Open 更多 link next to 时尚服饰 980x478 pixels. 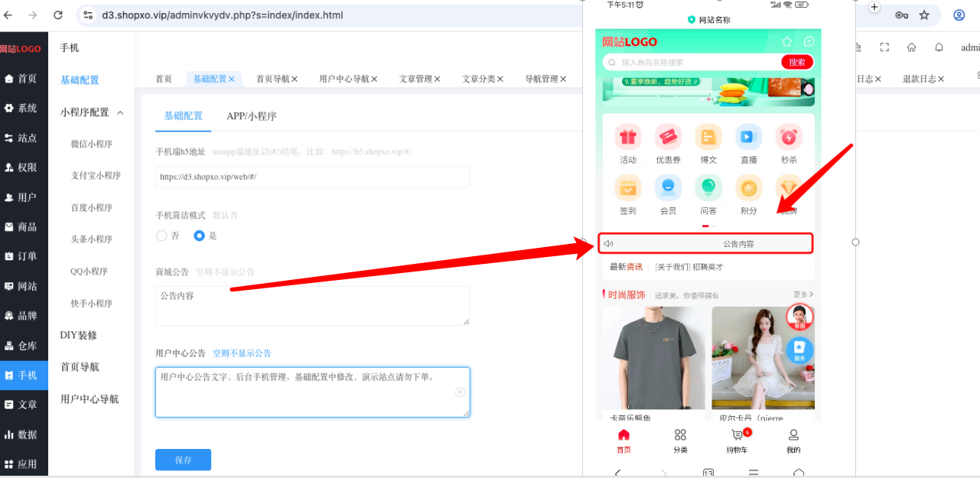point(803,294)
